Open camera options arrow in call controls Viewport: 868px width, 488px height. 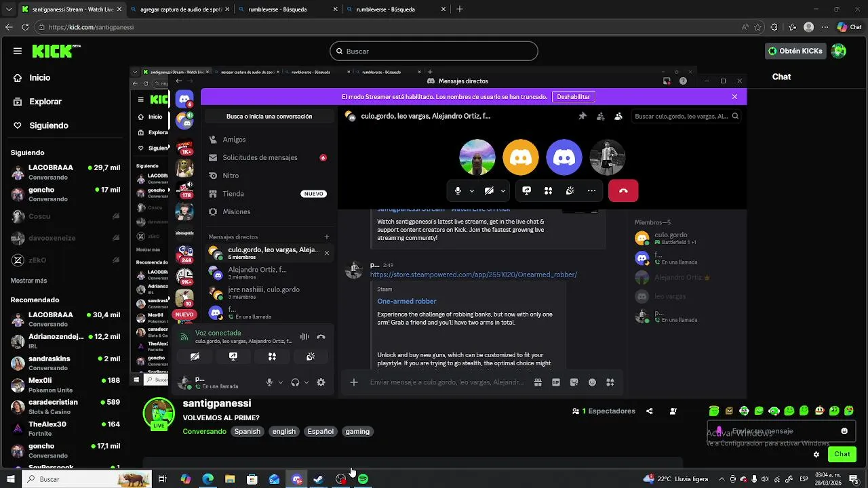tap(502, 191)
